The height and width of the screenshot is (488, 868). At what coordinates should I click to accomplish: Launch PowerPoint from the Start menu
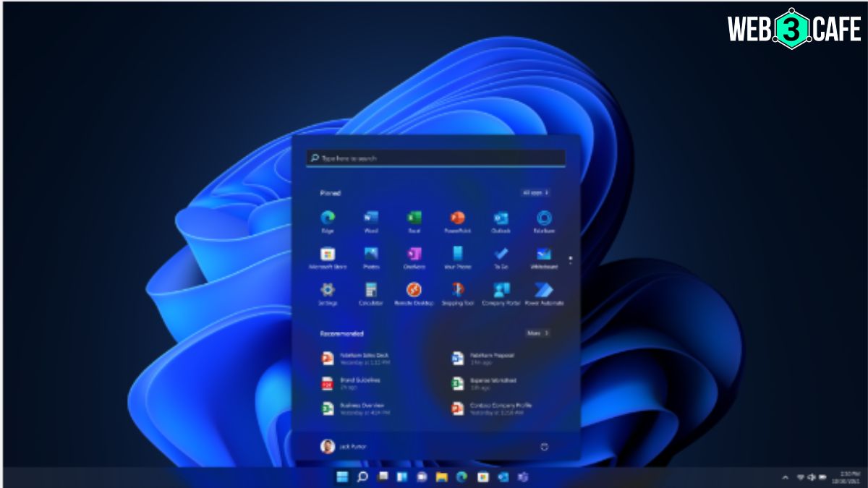click(x=457, y=218)
